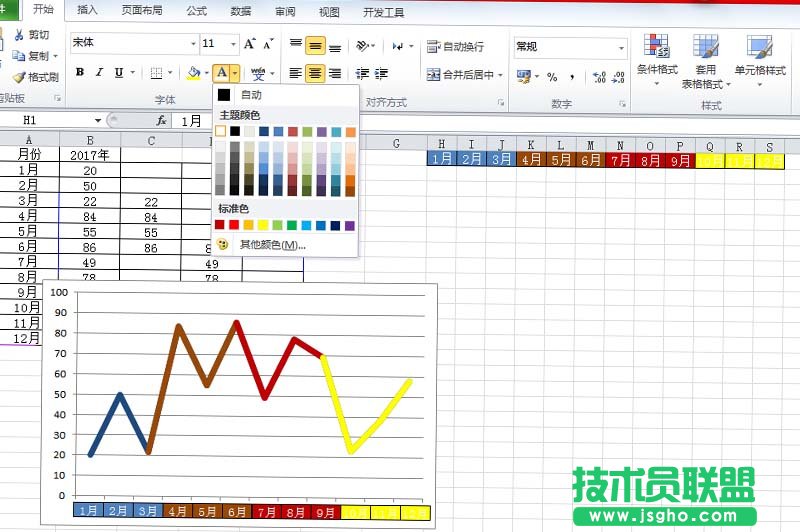Pick the red standard color swatch
Image resolution: width=800 pixels, height=532 pixels.
coord(235,225)
